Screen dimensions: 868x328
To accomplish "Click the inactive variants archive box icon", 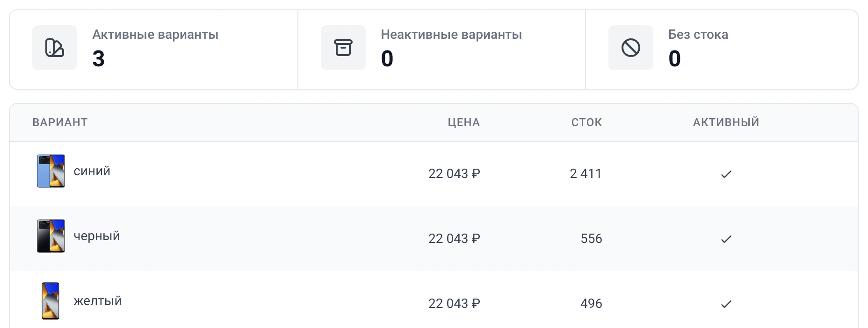I will 343,48.
